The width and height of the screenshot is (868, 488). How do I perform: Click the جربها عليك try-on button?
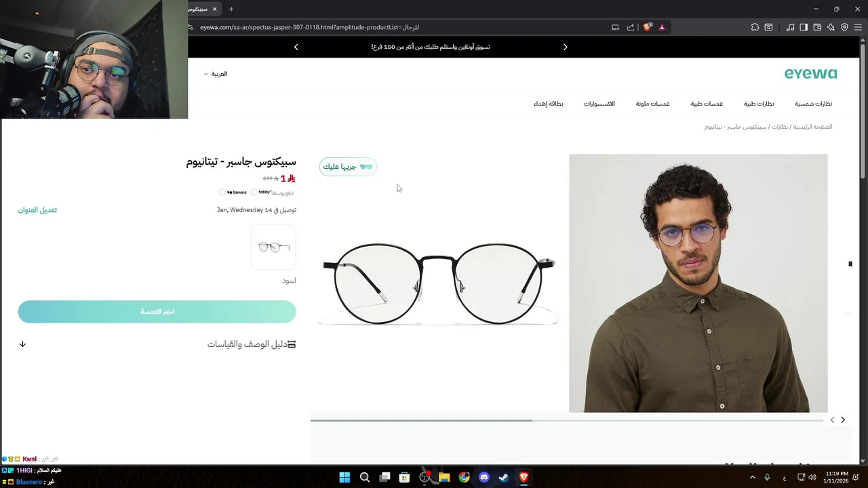348,167
